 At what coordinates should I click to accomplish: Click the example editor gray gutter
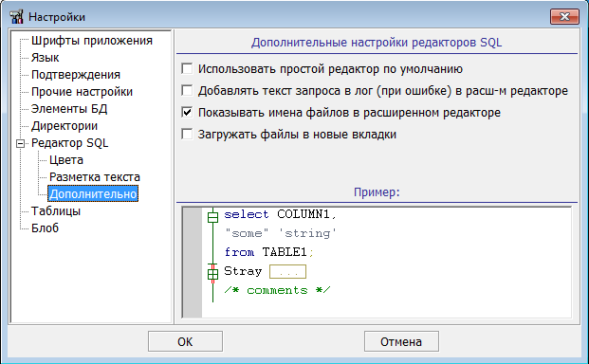click(x=193, y=262)
